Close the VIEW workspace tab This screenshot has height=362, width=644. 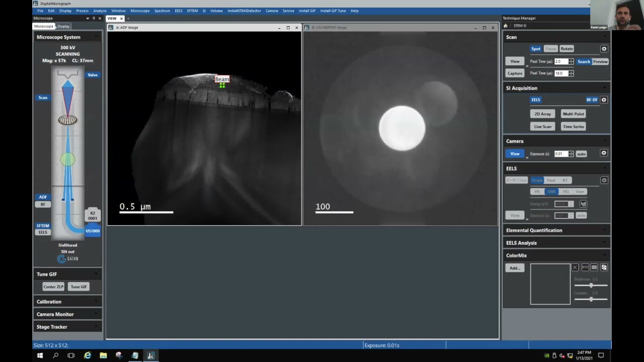(x=121, y=19)
